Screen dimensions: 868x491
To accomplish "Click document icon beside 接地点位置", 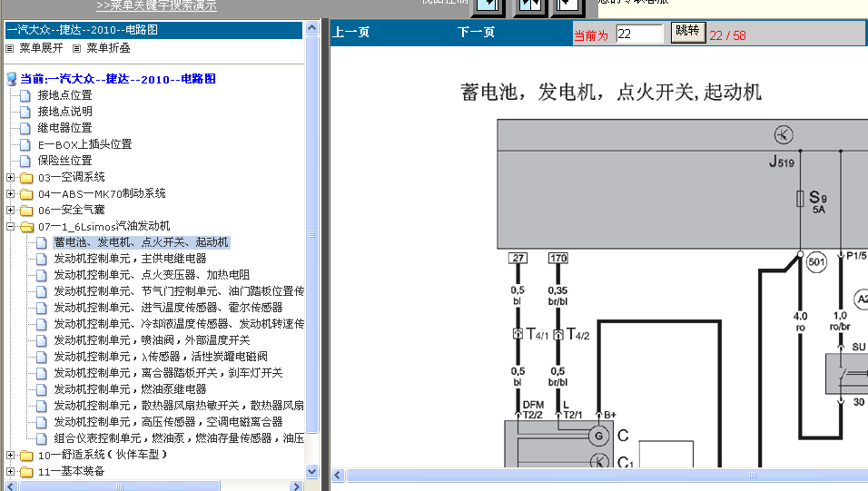I will (25, 95).
